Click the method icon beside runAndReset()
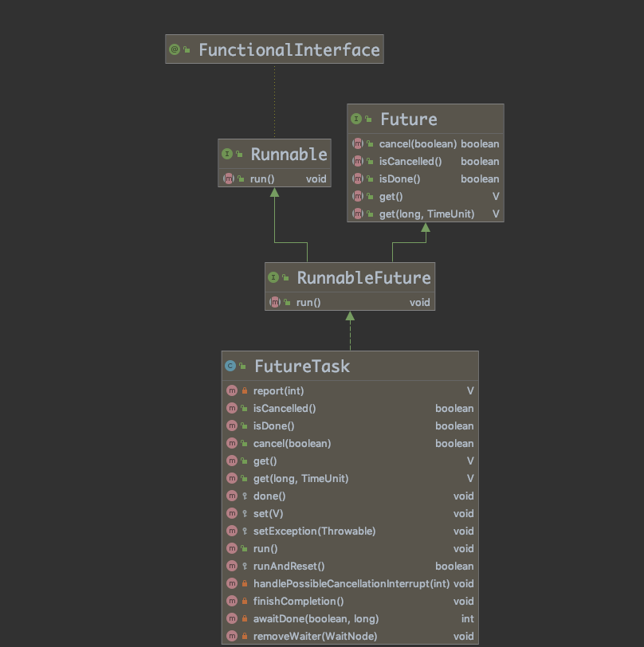Viewport: 644px width, 647px height. 232,566
